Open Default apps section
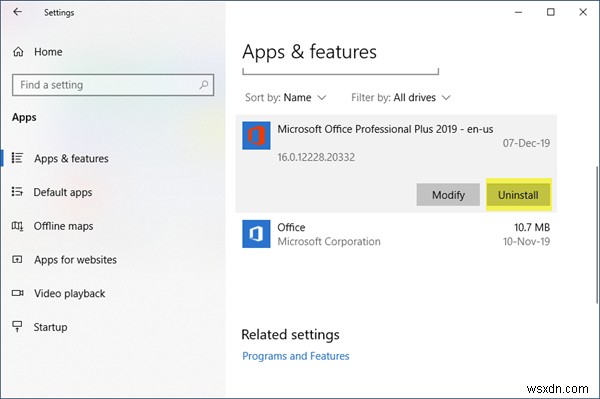This screenshot has height=399, width=600. [x=63, y=192]
